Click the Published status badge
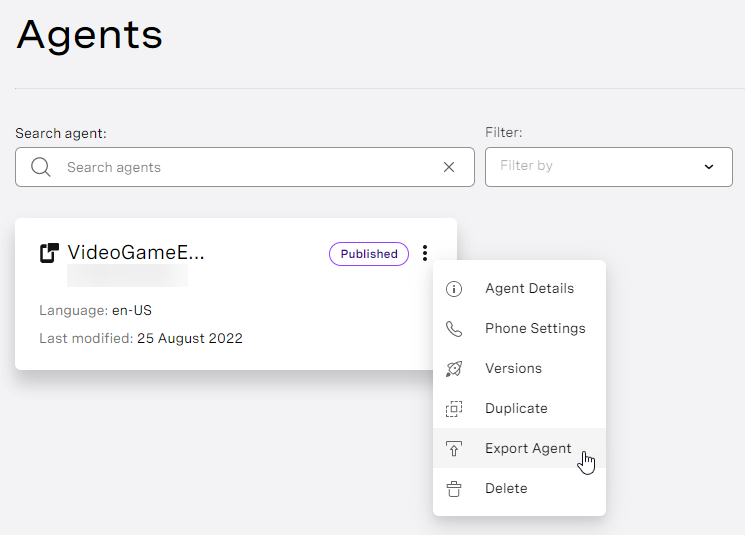 coord(369,254)
